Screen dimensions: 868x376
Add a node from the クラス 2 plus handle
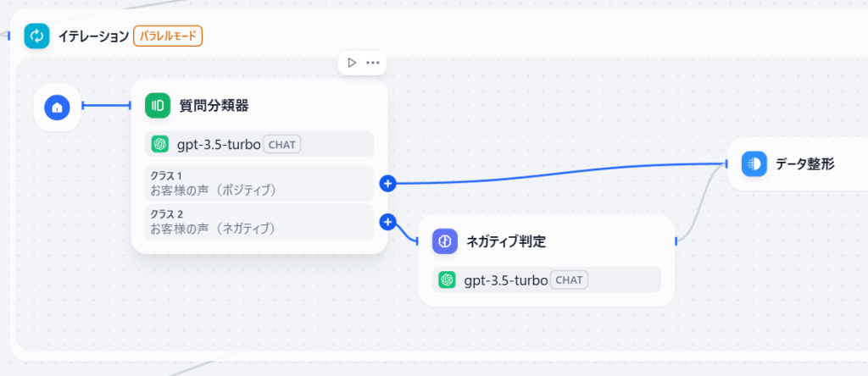click(x=388, y=222)
